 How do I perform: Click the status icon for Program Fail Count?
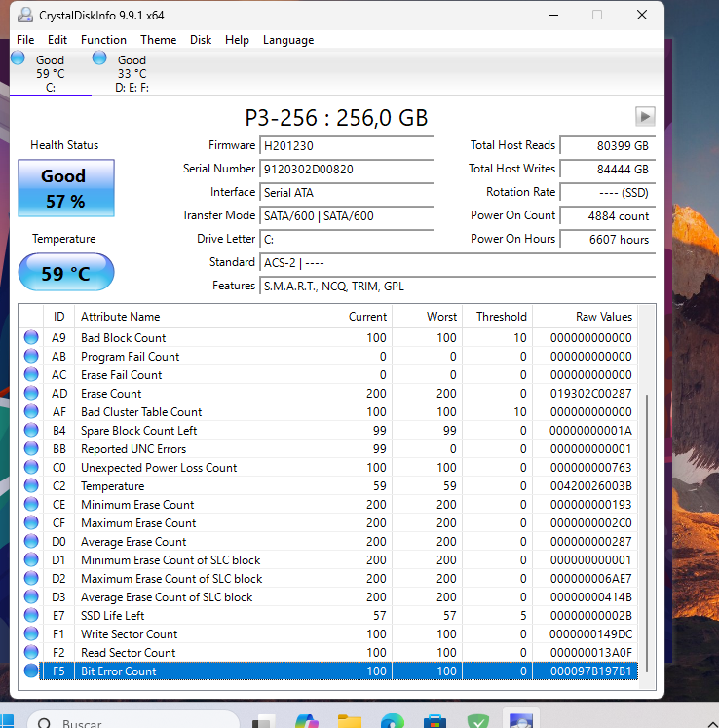31,356
